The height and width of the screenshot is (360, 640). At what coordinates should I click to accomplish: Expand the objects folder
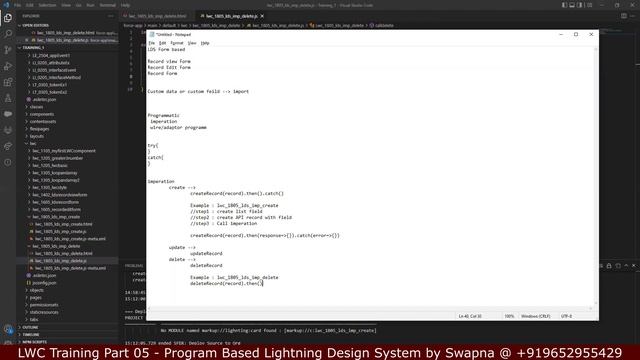pos(37,290)
